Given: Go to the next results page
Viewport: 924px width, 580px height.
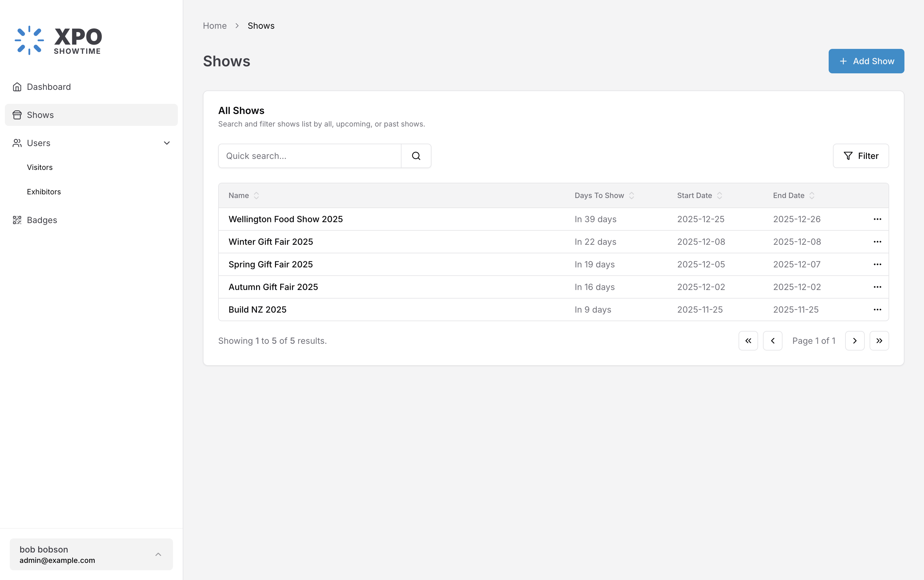Looking at the screenshot, I should tap(855, 341).
